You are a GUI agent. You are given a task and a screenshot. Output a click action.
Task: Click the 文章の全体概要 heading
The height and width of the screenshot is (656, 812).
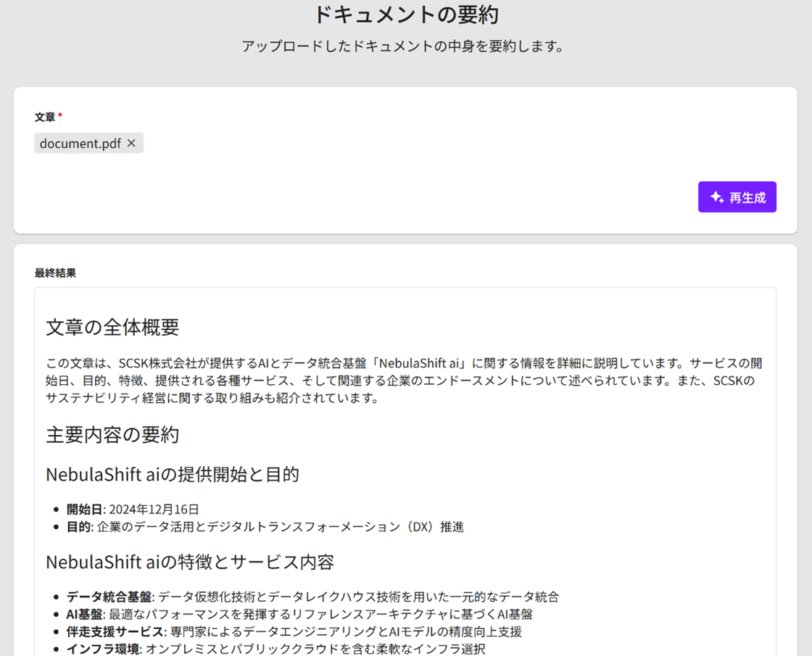[112, 327]
